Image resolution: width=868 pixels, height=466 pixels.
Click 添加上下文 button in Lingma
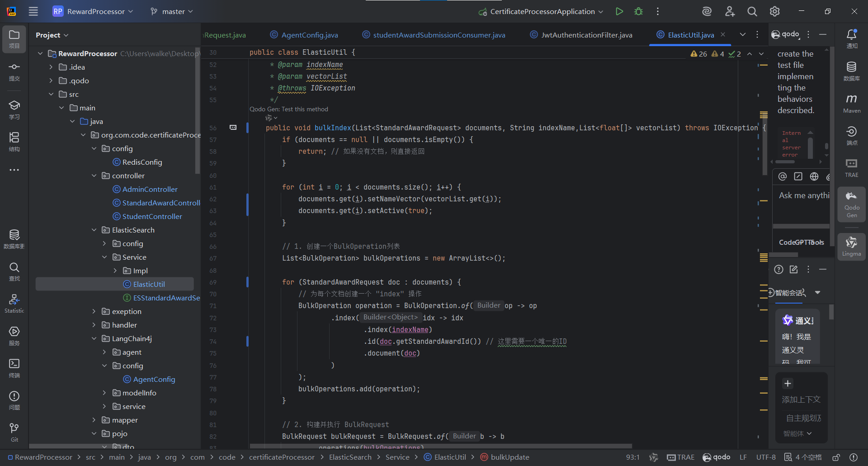(801, 399)
